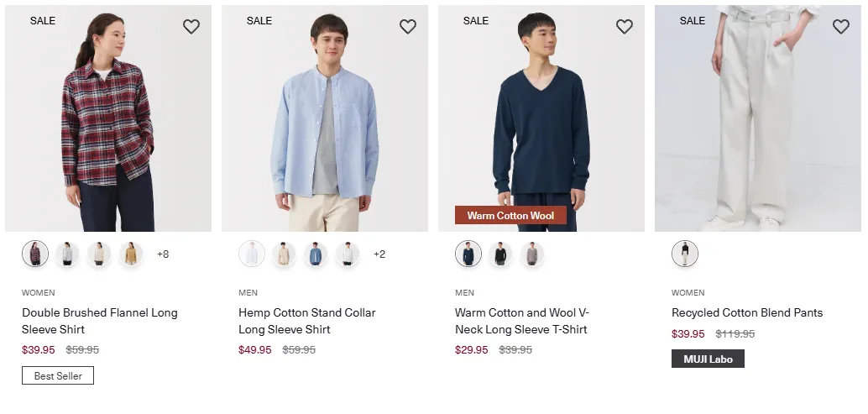
Task: Favorite the Double Brushed Flannel shirt heart icon
Action: click(191, 26)
